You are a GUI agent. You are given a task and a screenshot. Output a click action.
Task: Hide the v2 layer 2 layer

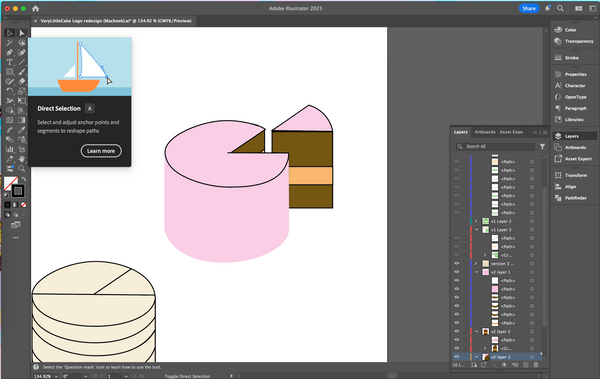(457, 331)
